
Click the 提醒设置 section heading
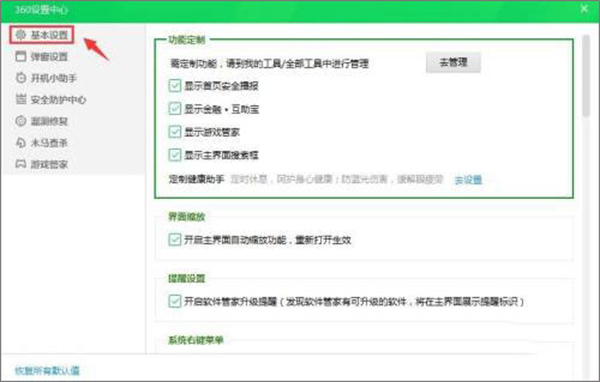tap(187, 278)
